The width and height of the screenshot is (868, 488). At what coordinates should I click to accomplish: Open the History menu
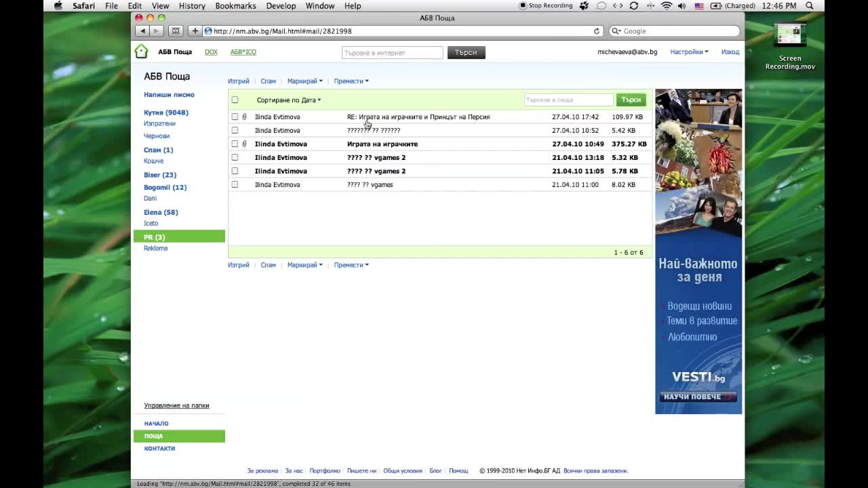192,5
